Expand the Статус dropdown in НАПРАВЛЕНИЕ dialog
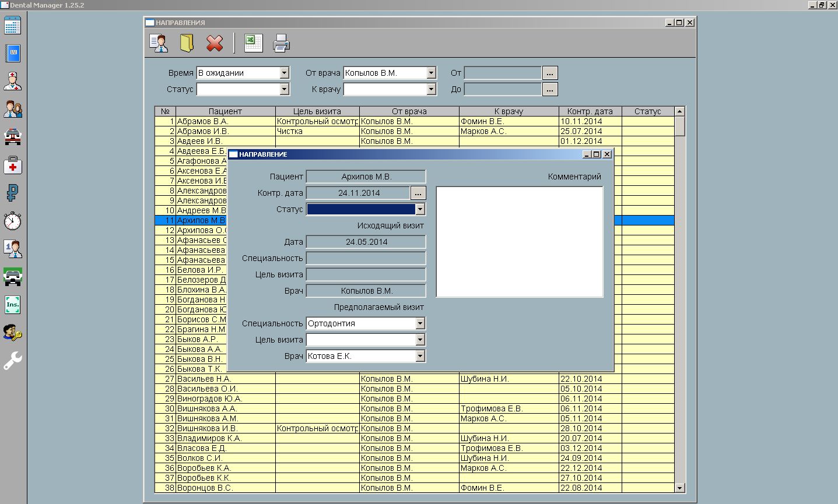 (x=420, y=209)
